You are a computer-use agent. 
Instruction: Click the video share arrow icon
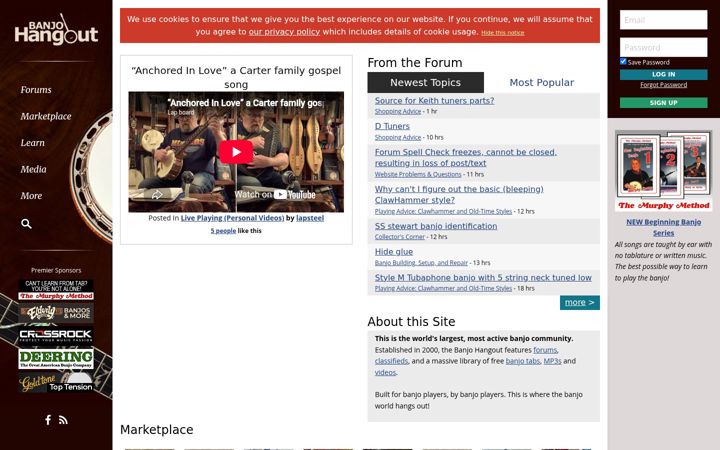click(157, 195)
